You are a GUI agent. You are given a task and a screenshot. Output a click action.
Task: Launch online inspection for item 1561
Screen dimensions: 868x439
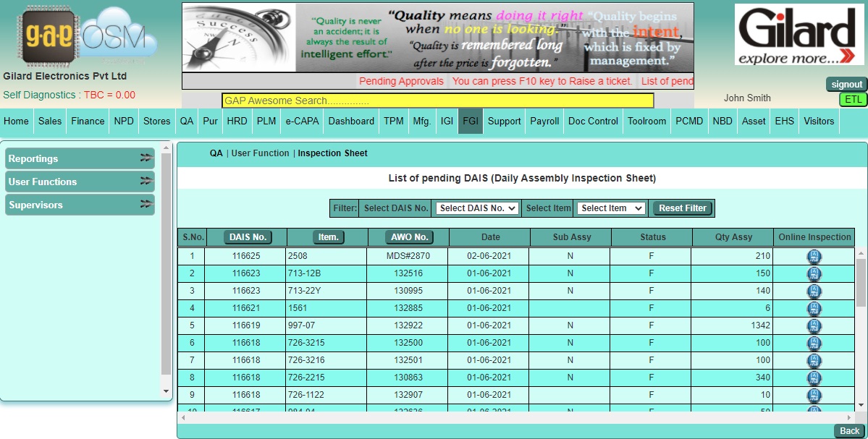click(x=814, y=309)
